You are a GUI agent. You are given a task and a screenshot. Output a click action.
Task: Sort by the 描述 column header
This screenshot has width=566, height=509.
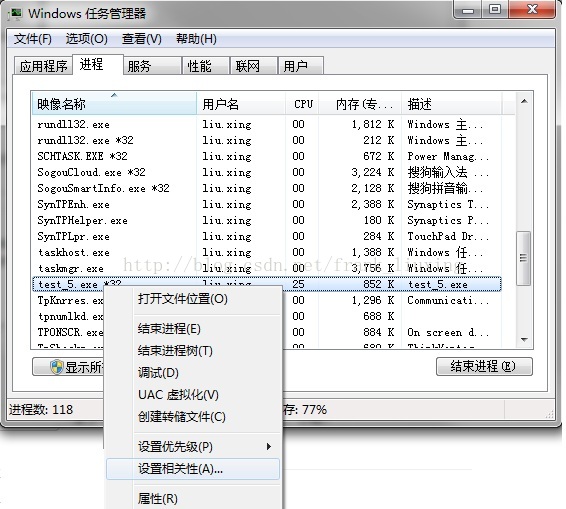[x=452, y=104]
